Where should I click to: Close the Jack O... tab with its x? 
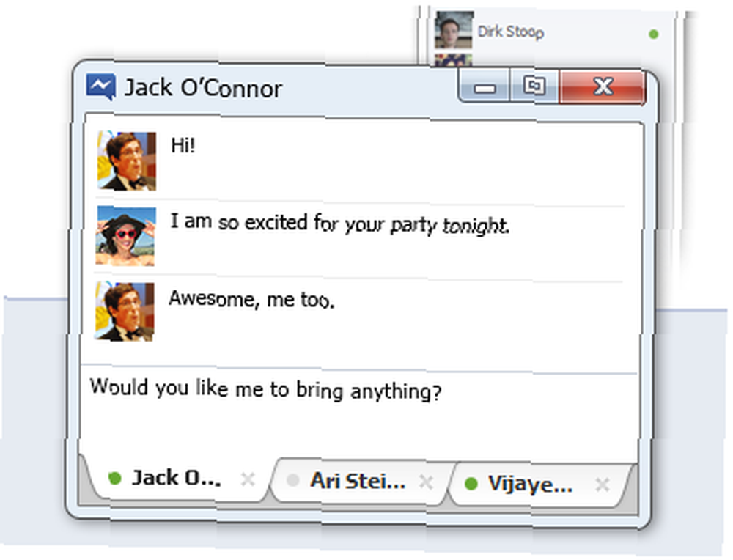pos(248,479)
